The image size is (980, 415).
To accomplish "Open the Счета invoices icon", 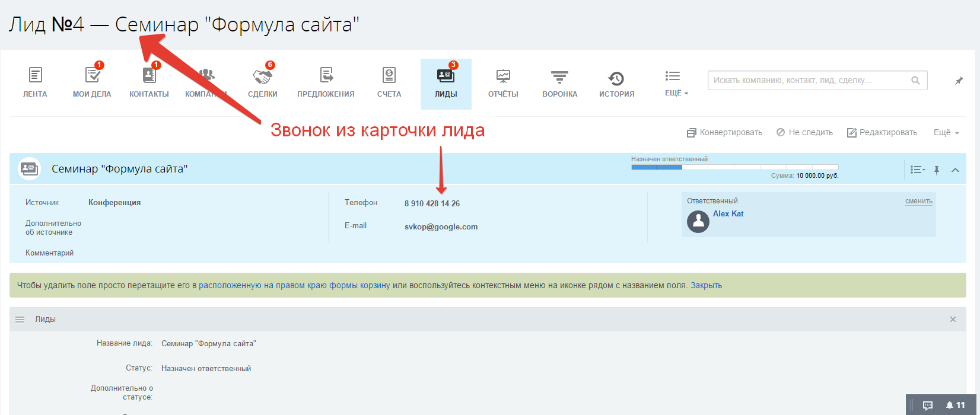I will [x=389, y=76].
